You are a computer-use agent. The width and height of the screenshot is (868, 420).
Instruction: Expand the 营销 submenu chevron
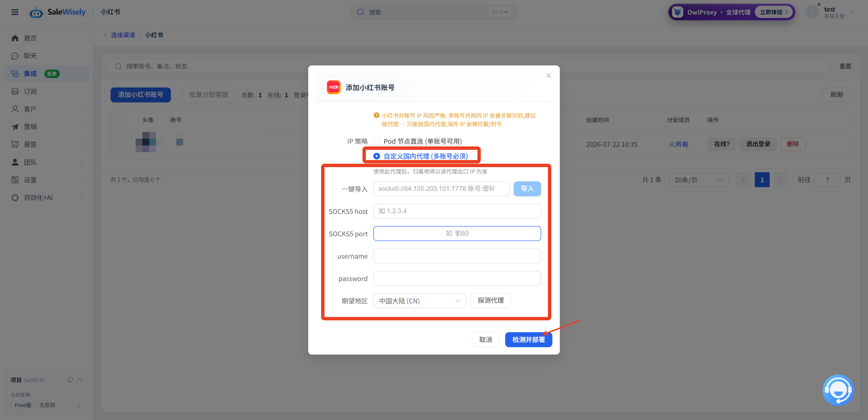pos(82,127)
